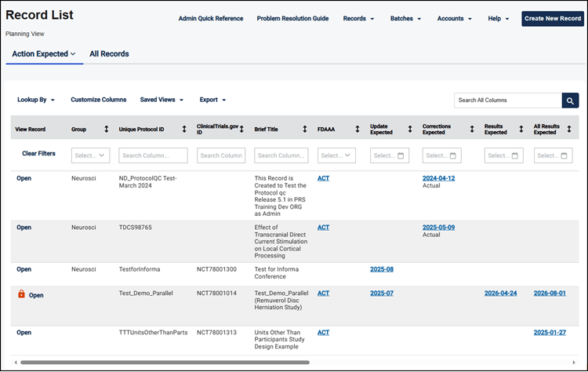
Task: Open the Group filter select box
Action: (x=90, y=155)
